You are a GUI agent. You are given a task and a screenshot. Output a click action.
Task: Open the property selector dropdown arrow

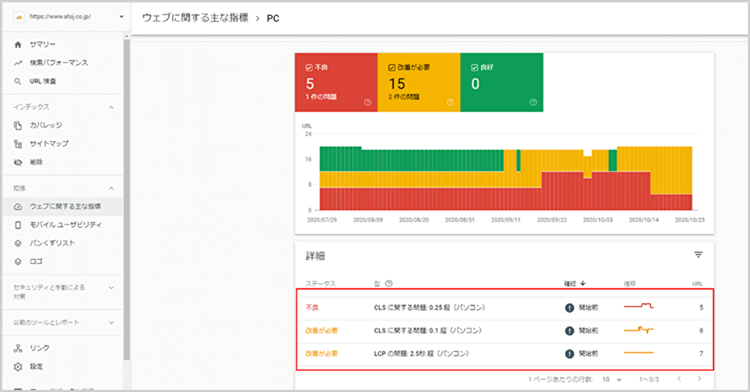click(121, 17)
